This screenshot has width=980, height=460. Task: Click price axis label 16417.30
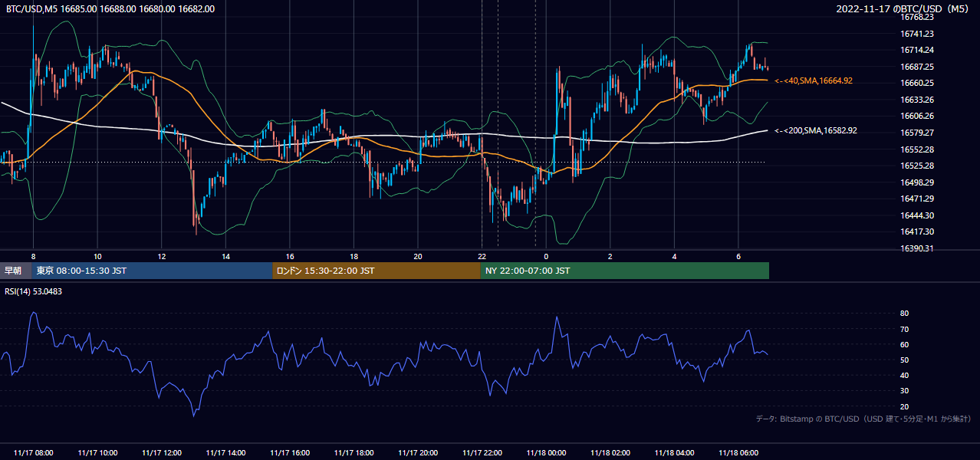(917, 232)
